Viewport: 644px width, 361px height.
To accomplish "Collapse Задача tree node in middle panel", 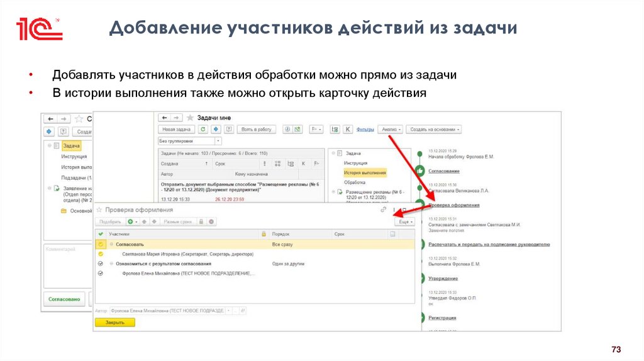I will coord(334,153).
